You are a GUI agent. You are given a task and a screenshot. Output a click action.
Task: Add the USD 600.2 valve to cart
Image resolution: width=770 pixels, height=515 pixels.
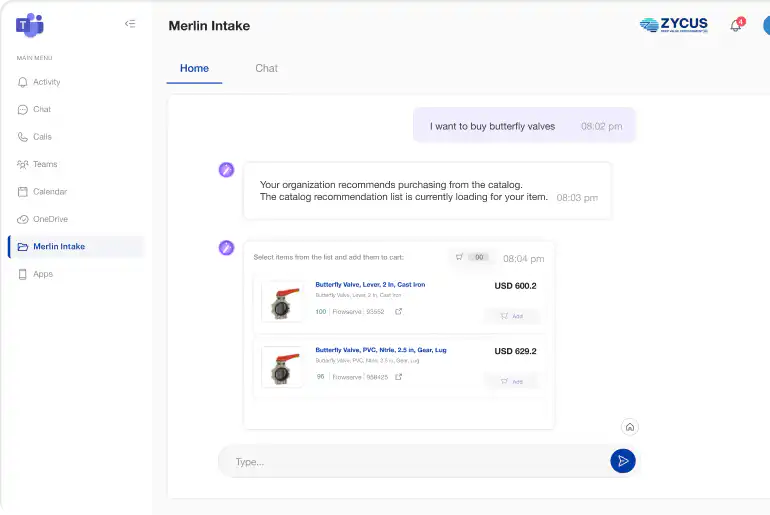(x=512, y=316)
